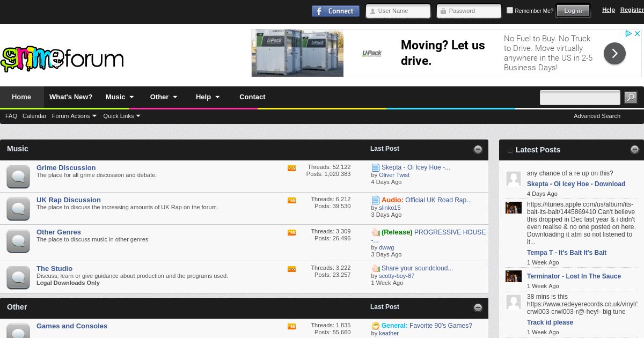
Task: Open the AdChoices info icon
Action: pos(629,33)
